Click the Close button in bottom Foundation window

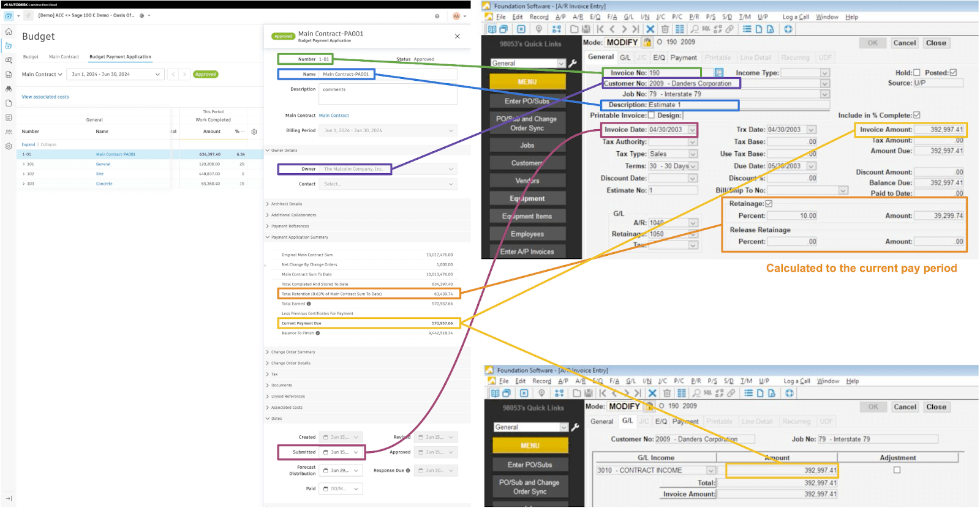[x=936, y=407]
